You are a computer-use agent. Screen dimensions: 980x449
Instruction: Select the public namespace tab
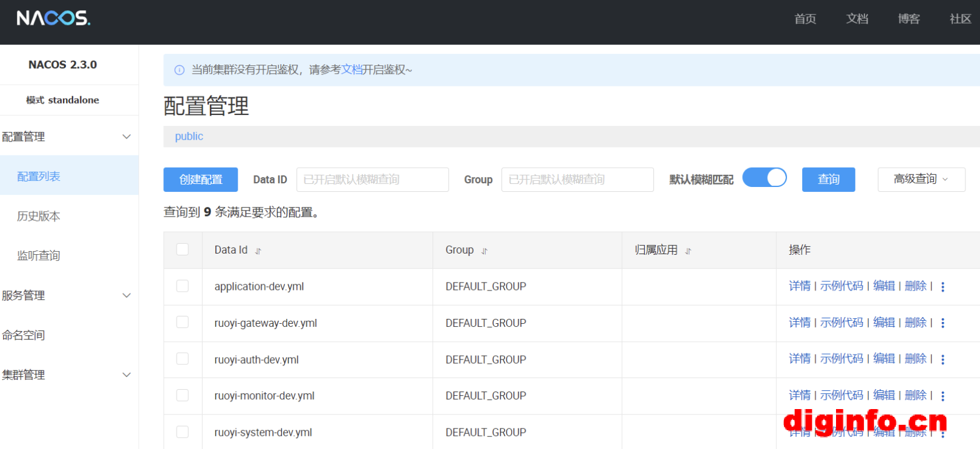click(x=189, y=136)
